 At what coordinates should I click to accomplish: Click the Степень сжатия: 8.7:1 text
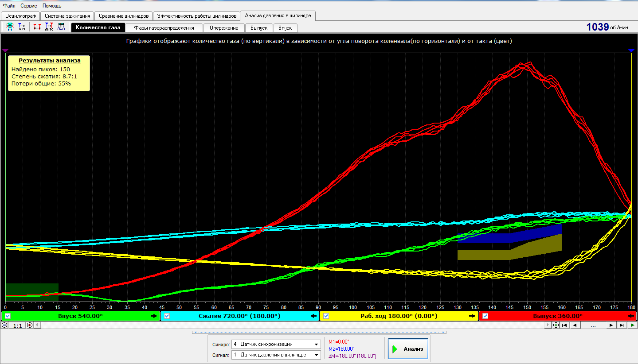pyautogui.click(x=44, y=76)
